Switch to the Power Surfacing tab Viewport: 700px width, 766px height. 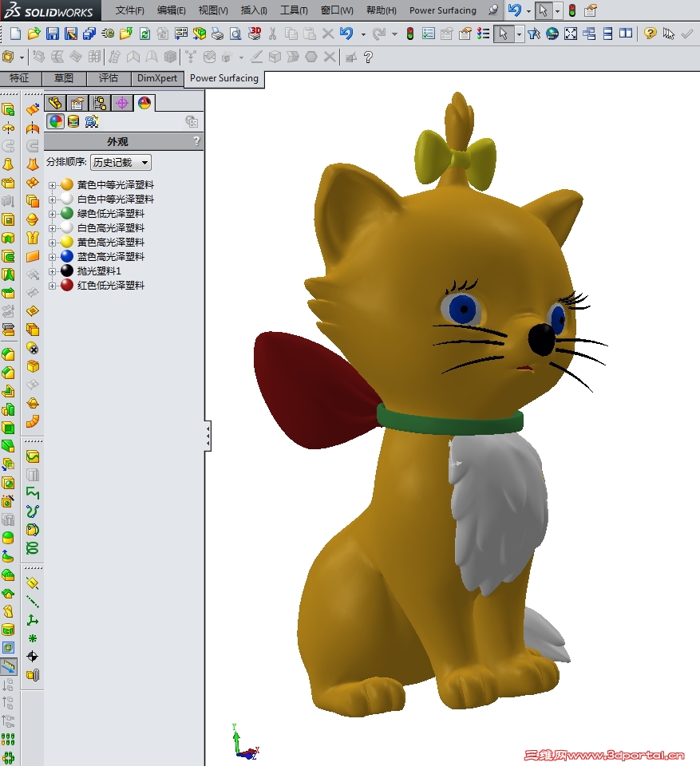pos(224,79)
